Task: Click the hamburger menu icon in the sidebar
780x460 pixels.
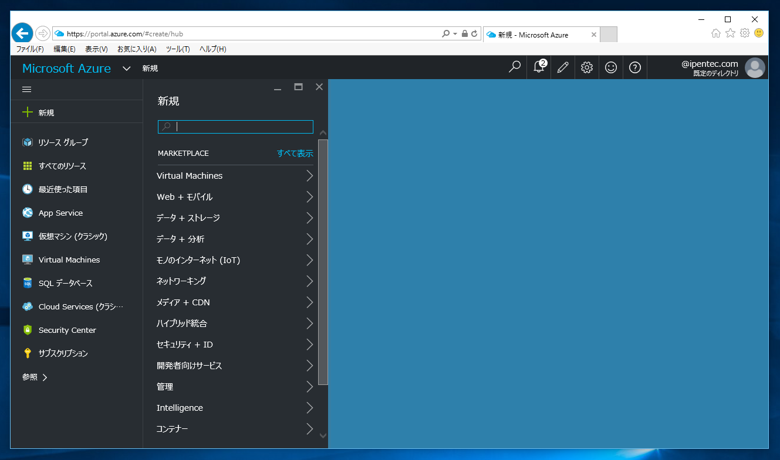Action: pos(27,89)
